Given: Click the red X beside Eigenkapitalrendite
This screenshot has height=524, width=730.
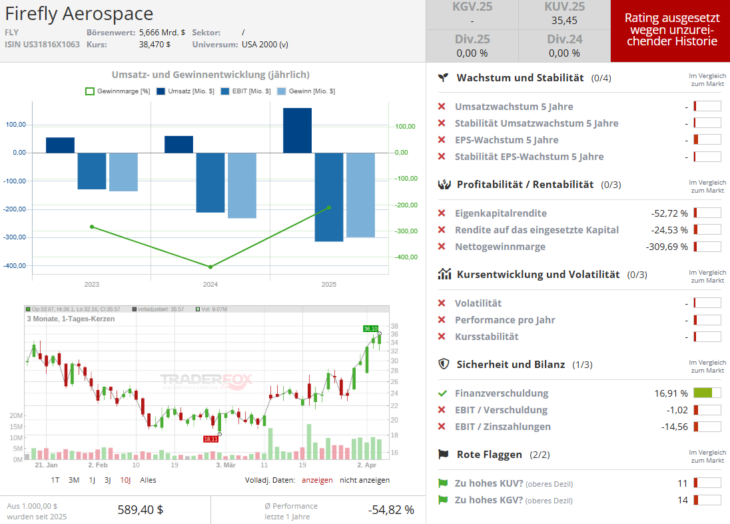Looking at the screenshot, I should [x=442, y=213].
